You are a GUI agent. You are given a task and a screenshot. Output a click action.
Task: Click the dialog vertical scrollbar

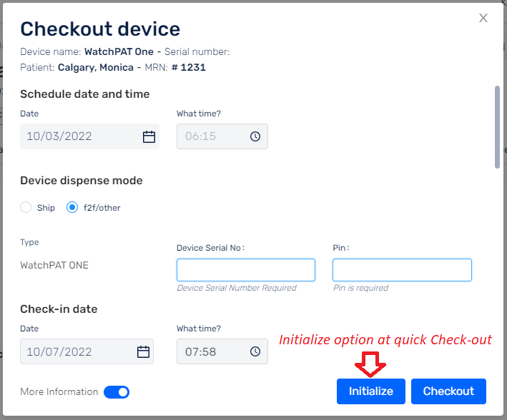click(x=497, y=127)
